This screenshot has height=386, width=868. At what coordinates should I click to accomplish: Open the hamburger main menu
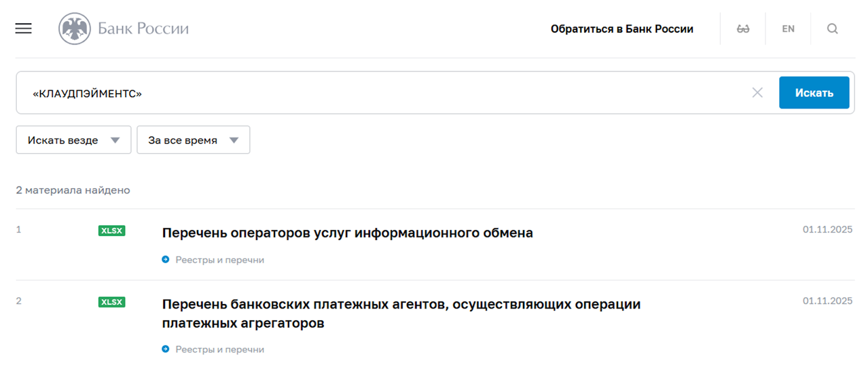(23, 29)
